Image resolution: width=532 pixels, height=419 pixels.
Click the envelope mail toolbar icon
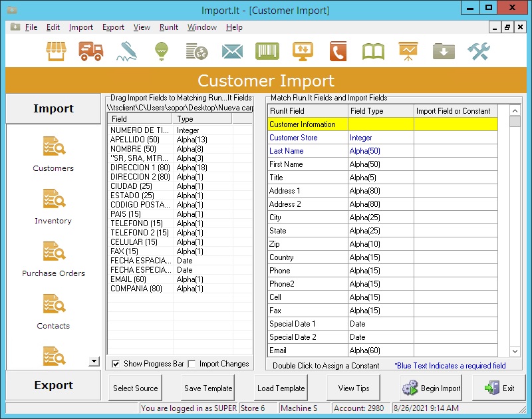pos(232,52)
